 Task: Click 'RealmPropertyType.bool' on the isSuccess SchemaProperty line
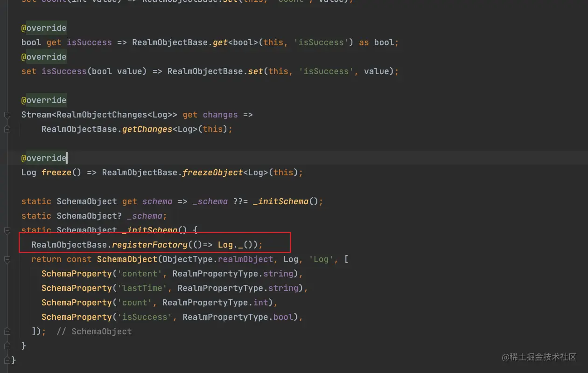coord(238,317)
